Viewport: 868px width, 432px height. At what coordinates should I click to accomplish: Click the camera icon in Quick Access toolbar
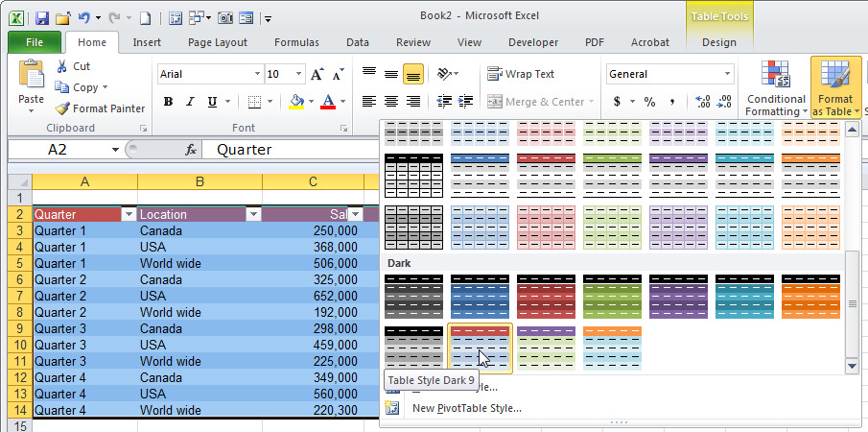(x=225, y=18)
